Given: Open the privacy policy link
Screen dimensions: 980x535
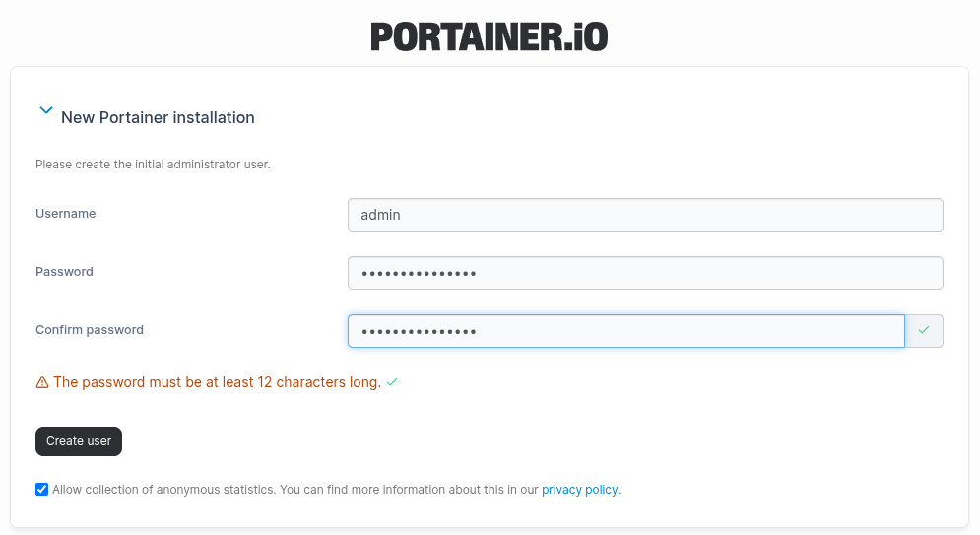Looking at the screenshot, I should coord(579,490).
